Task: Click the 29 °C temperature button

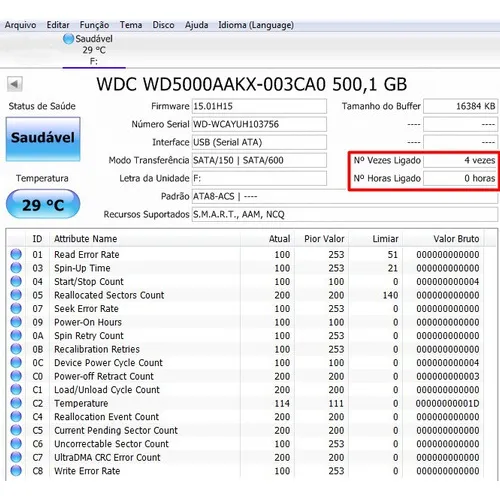Action: [x=43, y=204]
